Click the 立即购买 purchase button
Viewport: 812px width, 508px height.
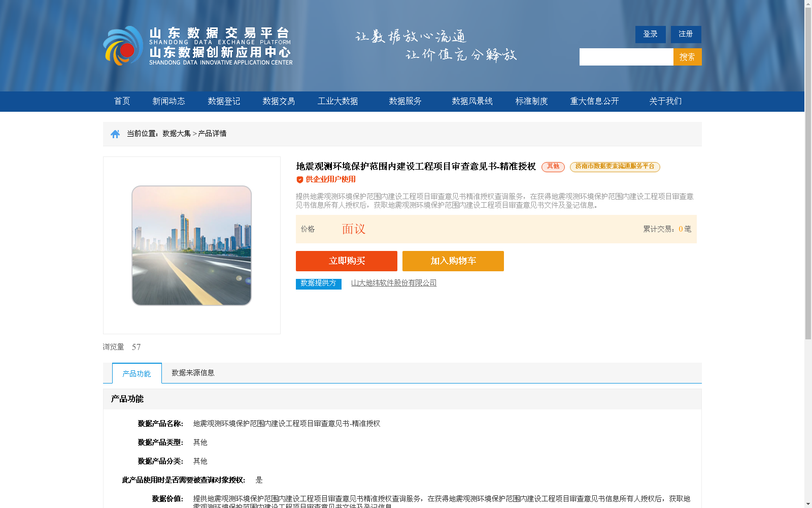pos(347,261)
